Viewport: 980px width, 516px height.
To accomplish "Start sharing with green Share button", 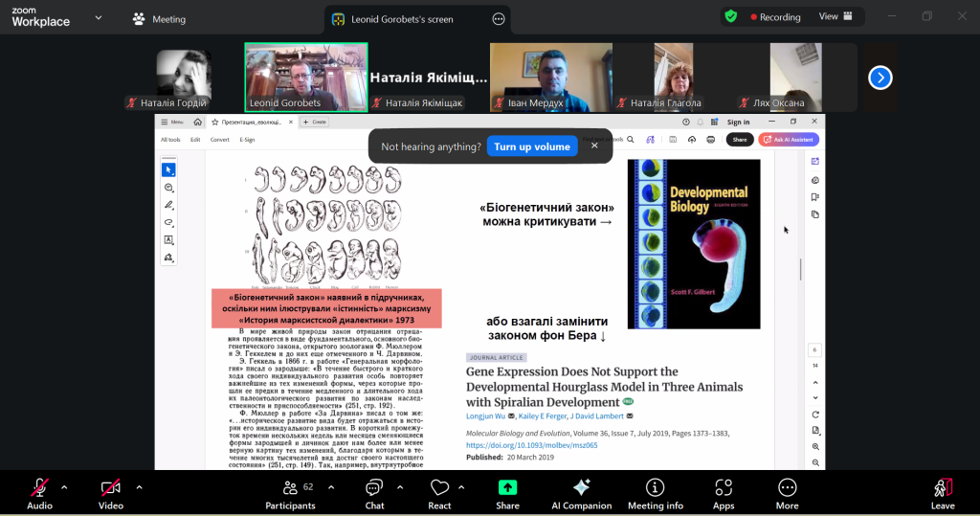I will (x=507, y=492).
